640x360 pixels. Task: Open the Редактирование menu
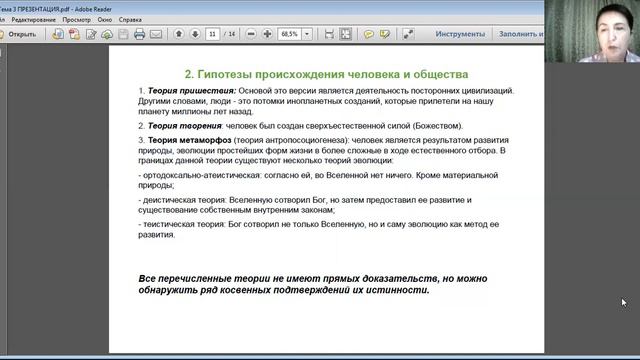click(x=33, y=20)
